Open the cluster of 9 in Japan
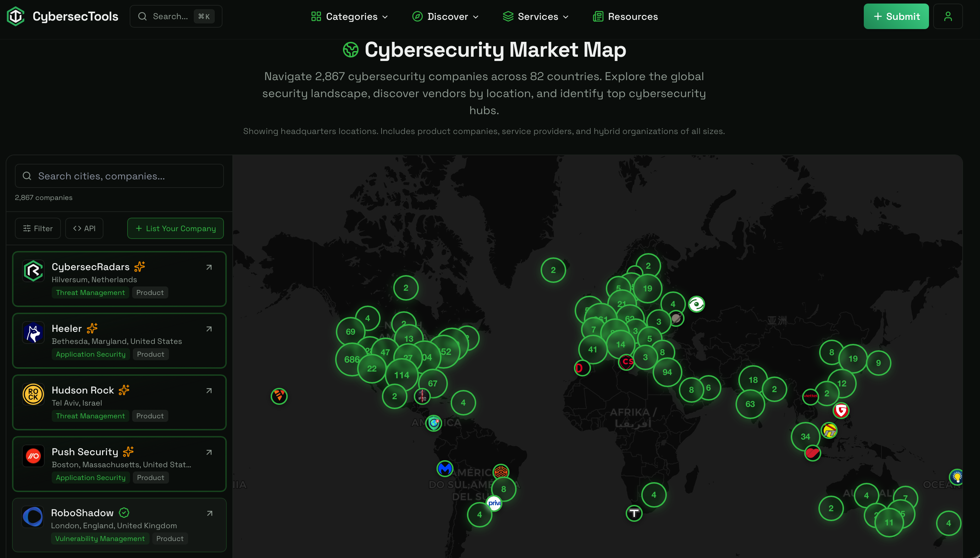The width and height of the screenshot is (980, 558). (878, 363)
